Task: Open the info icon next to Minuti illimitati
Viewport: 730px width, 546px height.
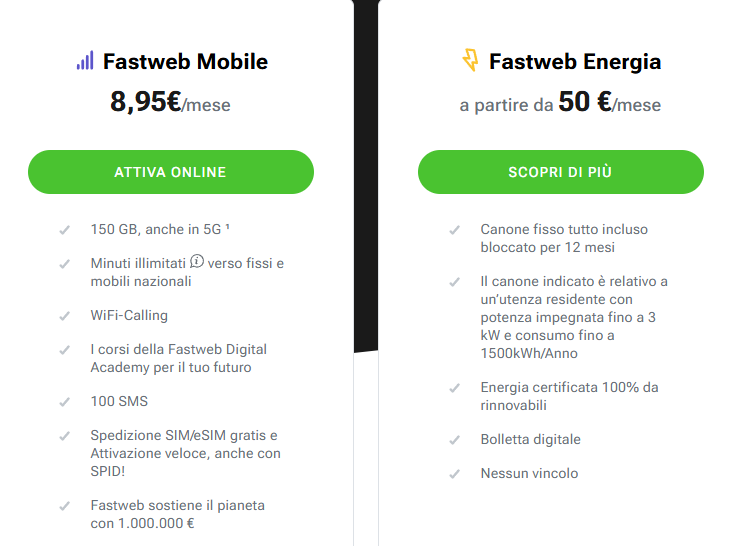Action: pos(197,262)
